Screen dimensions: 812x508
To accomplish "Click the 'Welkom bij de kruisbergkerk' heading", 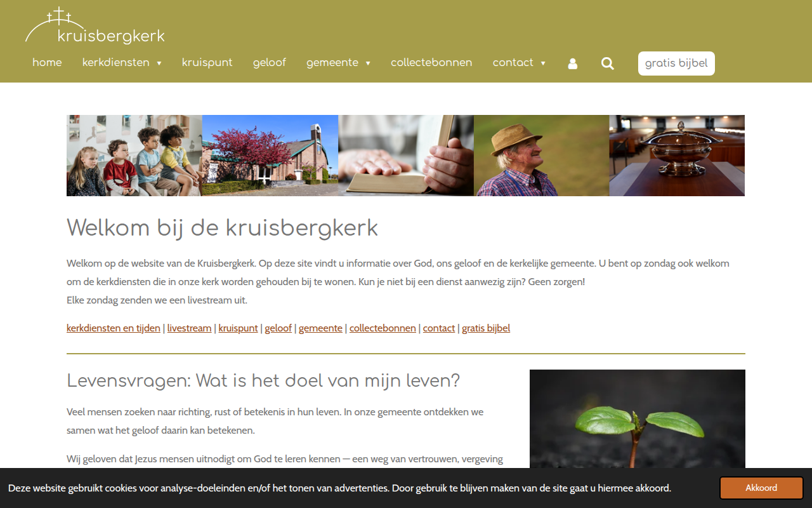I will [x=222, y=228].
